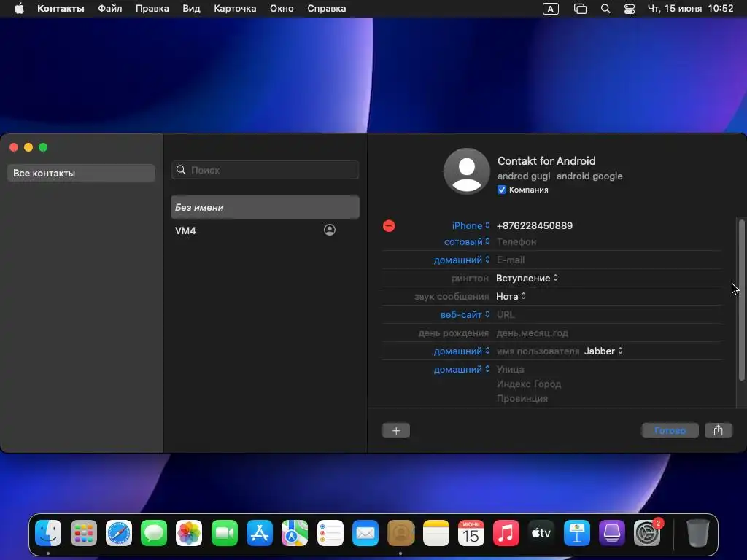Image resolution: width=747 pixels, height=560 pixels.
Task: Open Notes from the Dock
Action: pos(436,533)
